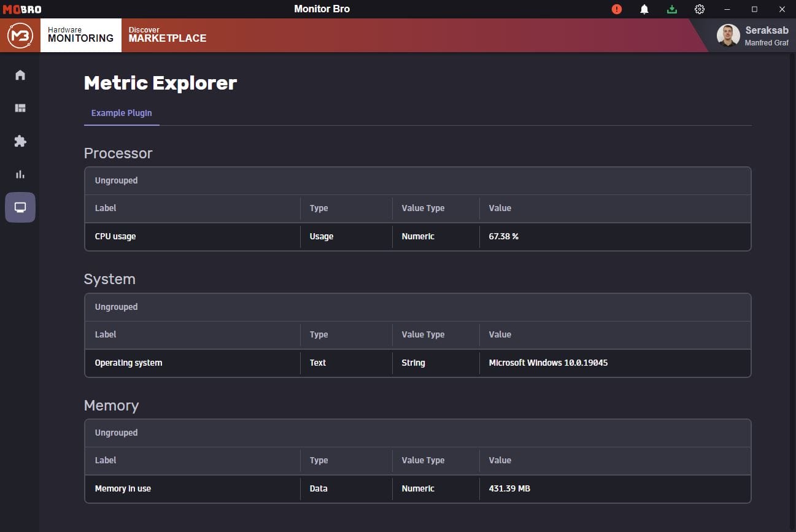
Task: Click the Memory section heading
Action: [x=111, y=406]
